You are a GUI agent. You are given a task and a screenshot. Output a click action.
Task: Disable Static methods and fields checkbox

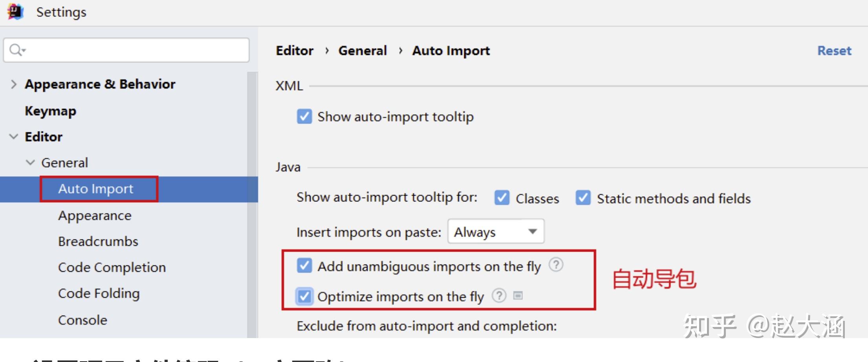point(583,198)
